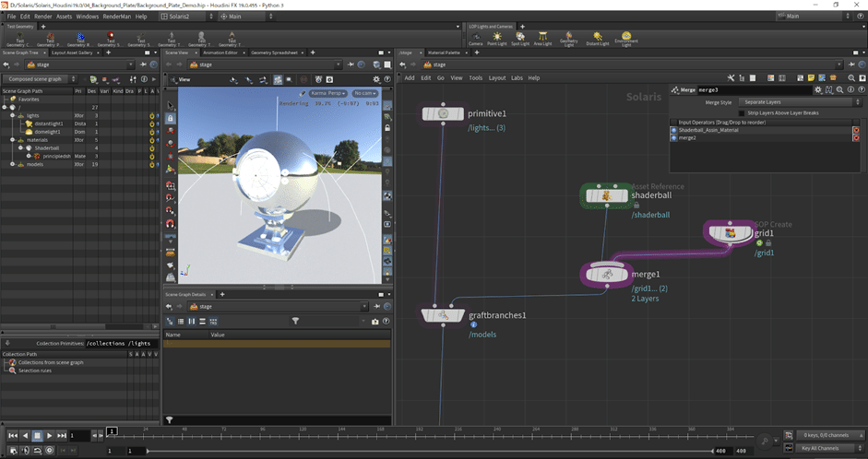Enable Strip Layers Above Layer Breaks checkbox
868x459 pixels.
[x=741, y=112]
